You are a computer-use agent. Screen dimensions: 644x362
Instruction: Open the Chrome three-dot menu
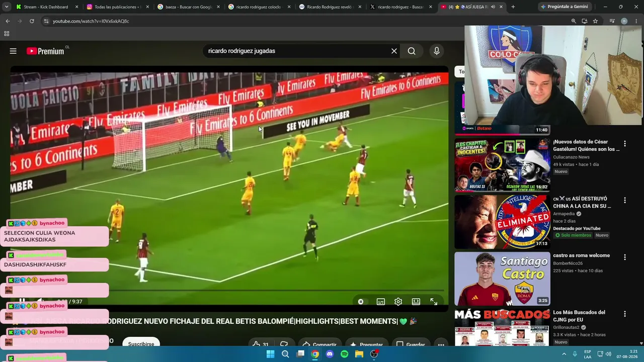[x=636, y=21]
